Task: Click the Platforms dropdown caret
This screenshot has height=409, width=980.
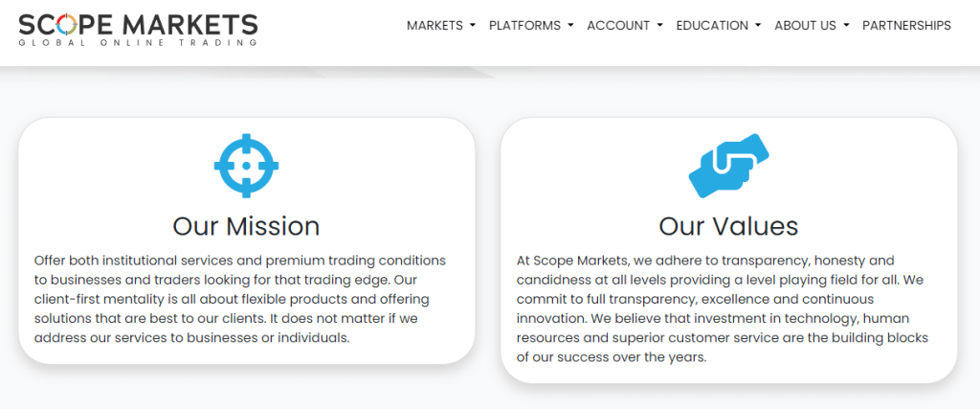Action: (570, 26)
